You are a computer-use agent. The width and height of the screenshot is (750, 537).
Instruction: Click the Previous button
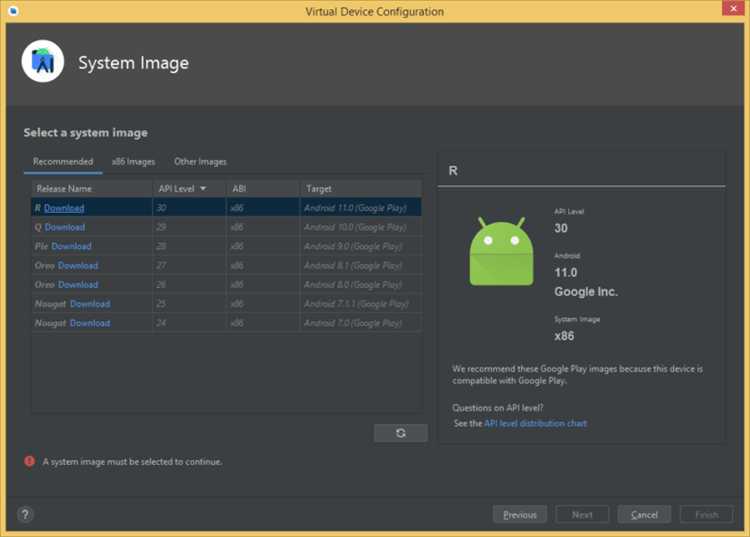point(519,515)
